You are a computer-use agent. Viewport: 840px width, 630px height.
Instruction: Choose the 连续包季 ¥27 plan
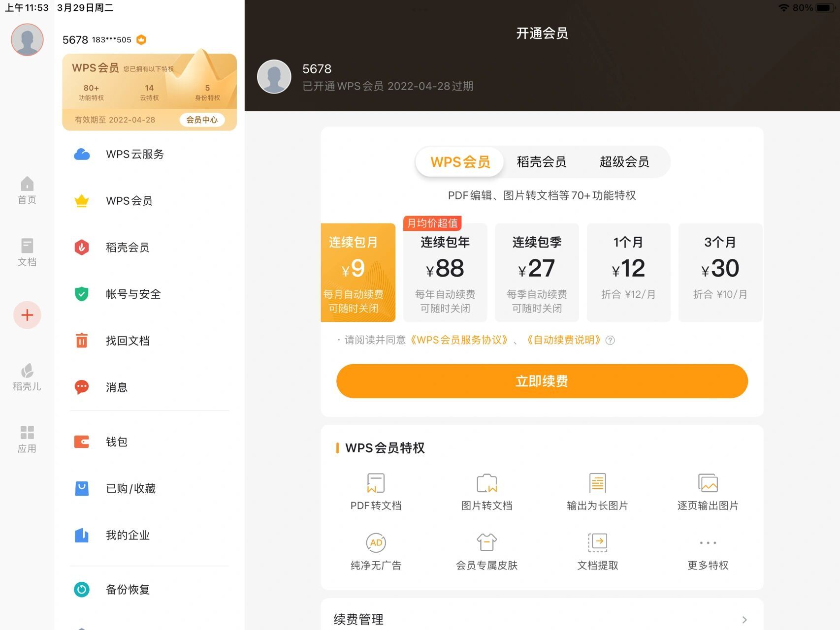click(537, 272)
